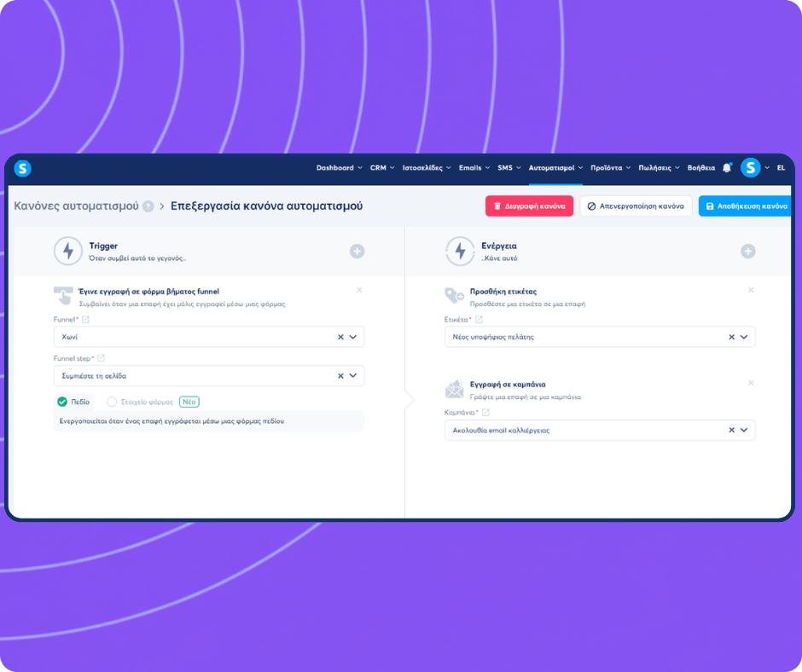Open the Πωλήσεις menu
Screen dimensions: 802x672
(659, 168)
